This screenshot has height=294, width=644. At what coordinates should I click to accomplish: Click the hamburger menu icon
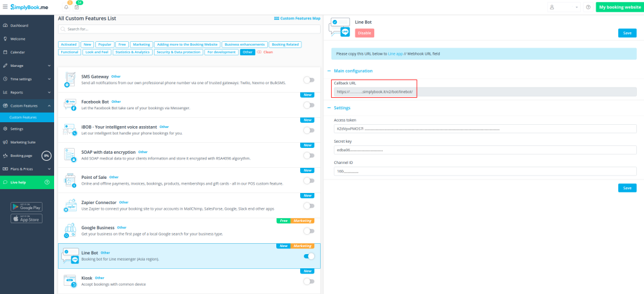pos(5,7)
